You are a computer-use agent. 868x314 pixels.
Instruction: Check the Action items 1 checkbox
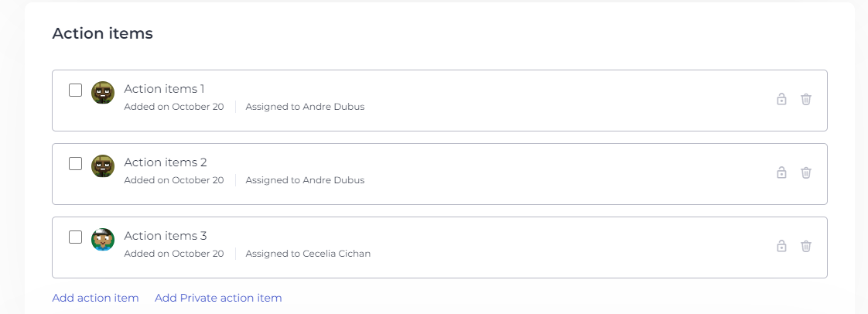(75, 90)
